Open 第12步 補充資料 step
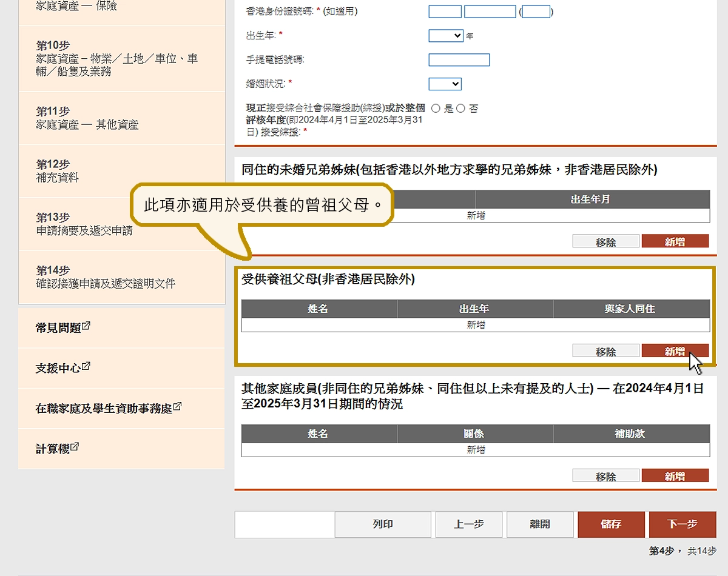 click(121, 171)
